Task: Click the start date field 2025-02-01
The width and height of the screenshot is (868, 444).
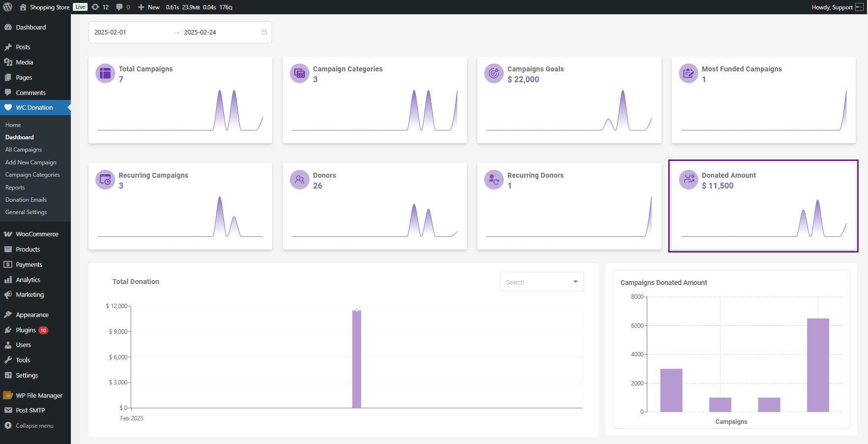Action: point(110,32)
